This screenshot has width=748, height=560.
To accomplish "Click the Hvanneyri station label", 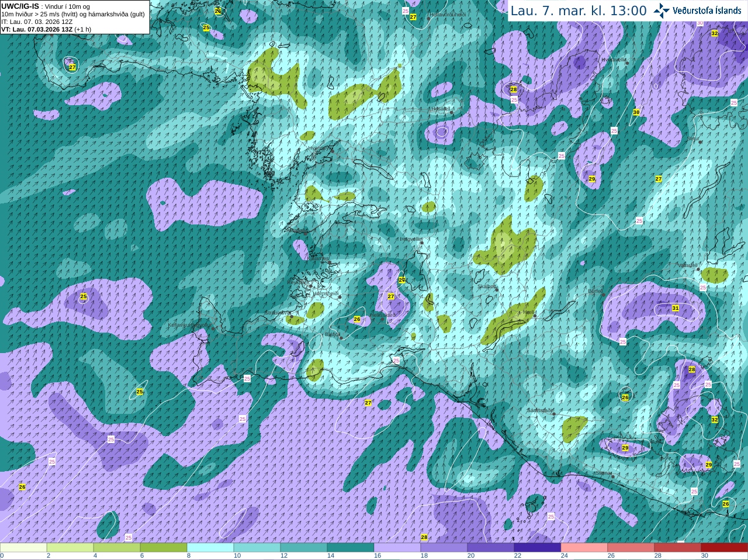I will point(319,148).
